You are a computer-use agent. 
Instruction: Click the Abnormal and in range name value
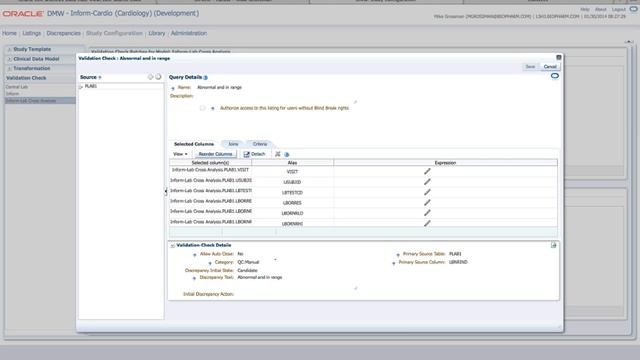219,87
